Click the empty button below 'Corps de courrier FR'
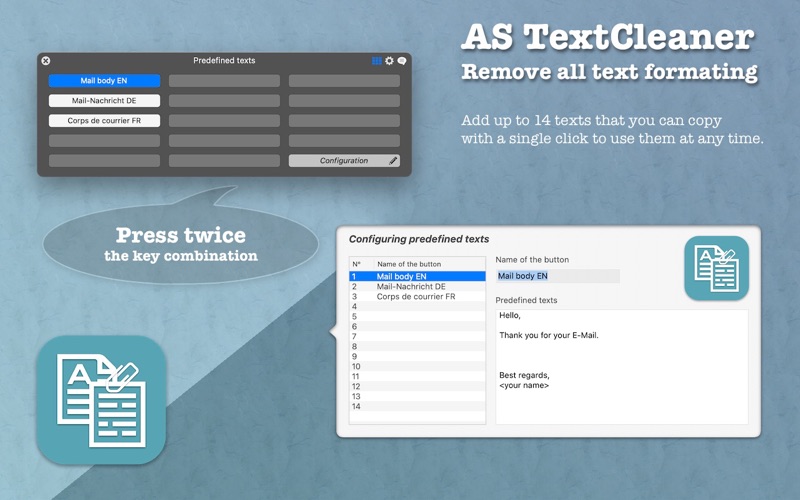 tap(104, 141)
